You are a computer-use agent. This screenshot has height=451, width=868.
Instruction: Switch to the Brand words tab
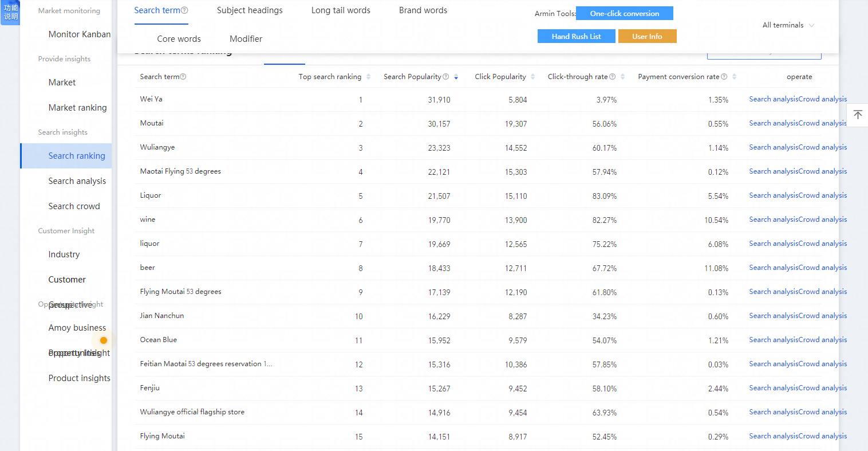423,10
